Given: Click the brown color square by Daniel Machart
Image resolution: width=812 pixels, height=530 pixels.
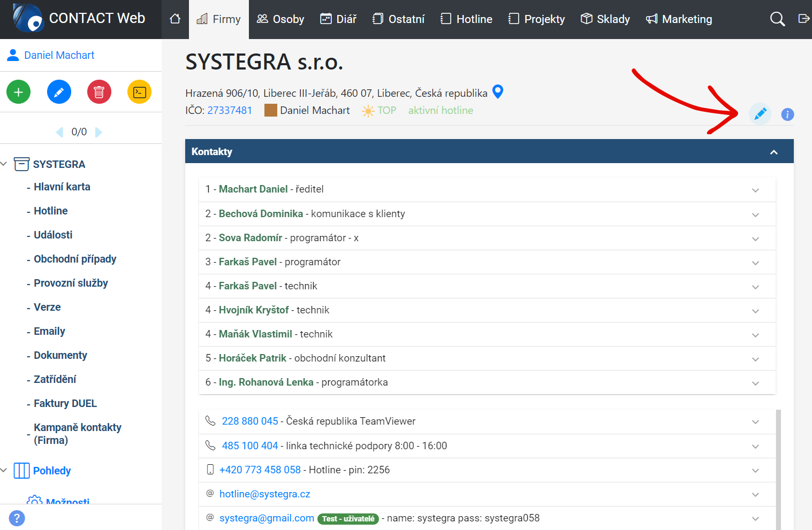Looking at the screenshot, I should click(x=271, y=110).
